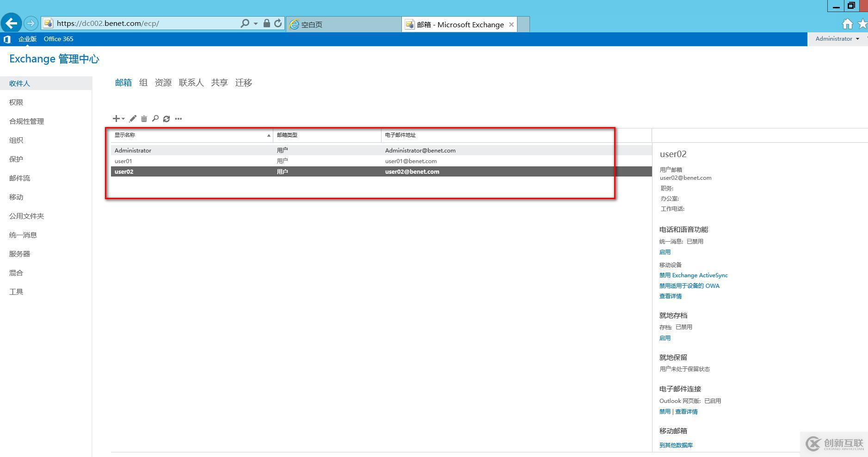Open the more options ellipsis icon
Viewport: 868px width, 457px height.
click(179, 119)
